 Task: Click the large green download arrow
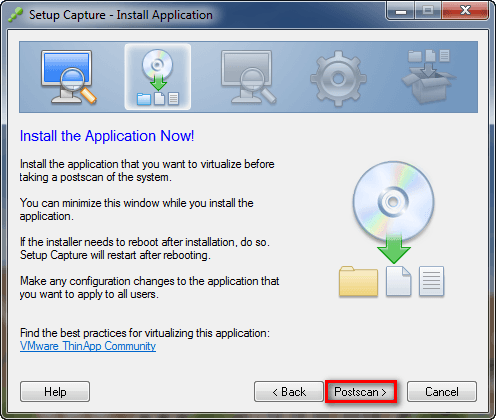coord(394,249)
